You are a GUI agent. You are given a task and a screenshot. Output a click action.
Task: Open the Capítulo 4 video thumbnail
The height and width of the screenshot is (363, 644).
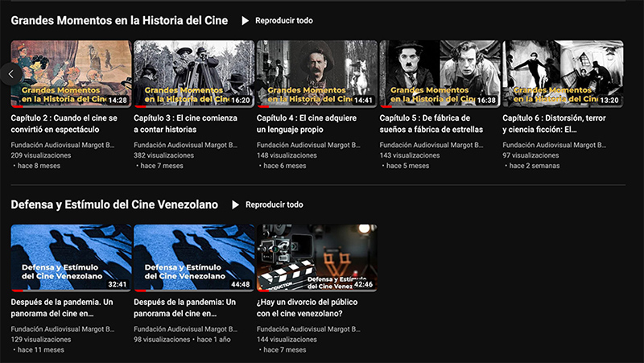coord(317,74)
